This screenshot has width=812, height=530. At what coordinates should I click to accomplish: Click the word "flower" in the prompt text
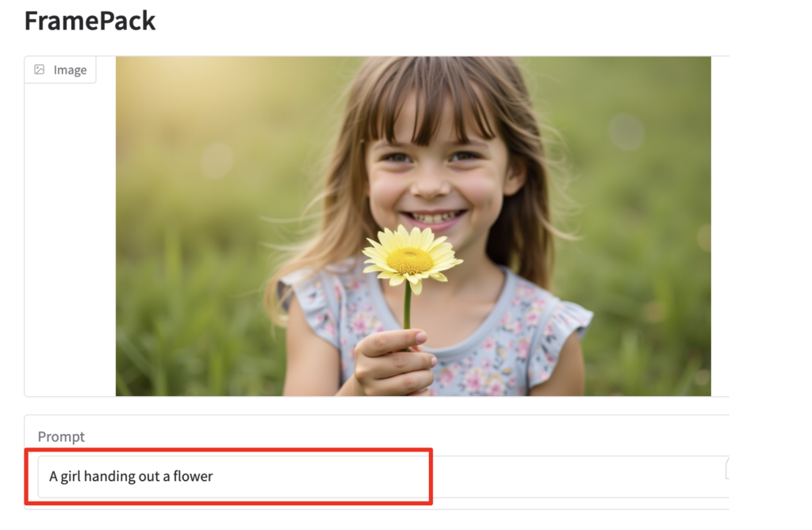pos(193,476)
